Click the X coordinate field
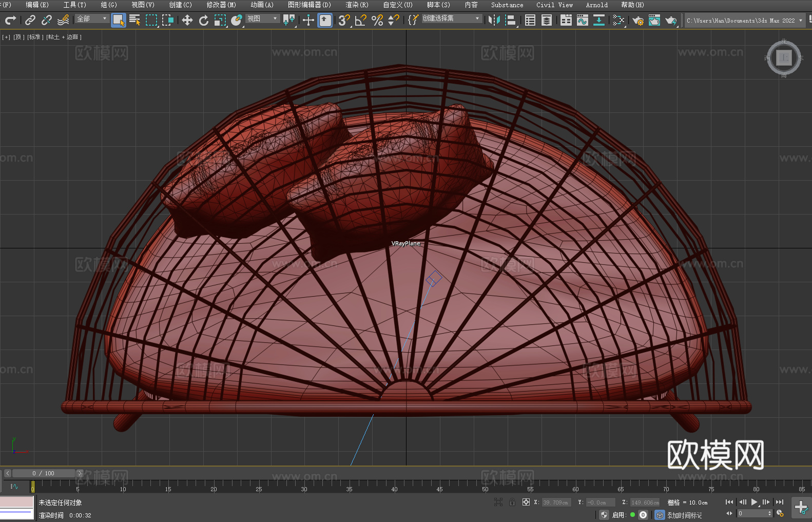The image size is (812, 522). 556,502
